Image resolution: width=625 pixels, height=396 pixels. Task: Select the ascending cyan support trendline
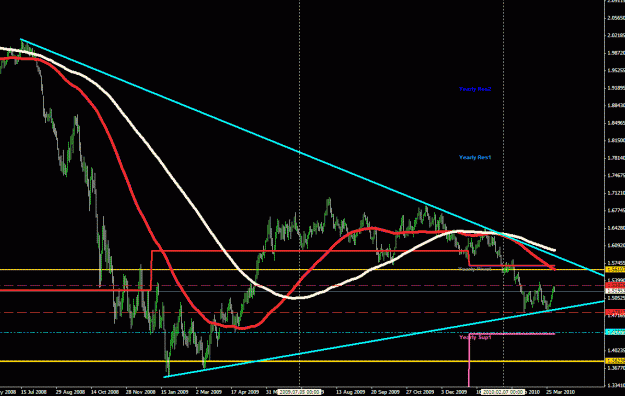coord(383,339)
